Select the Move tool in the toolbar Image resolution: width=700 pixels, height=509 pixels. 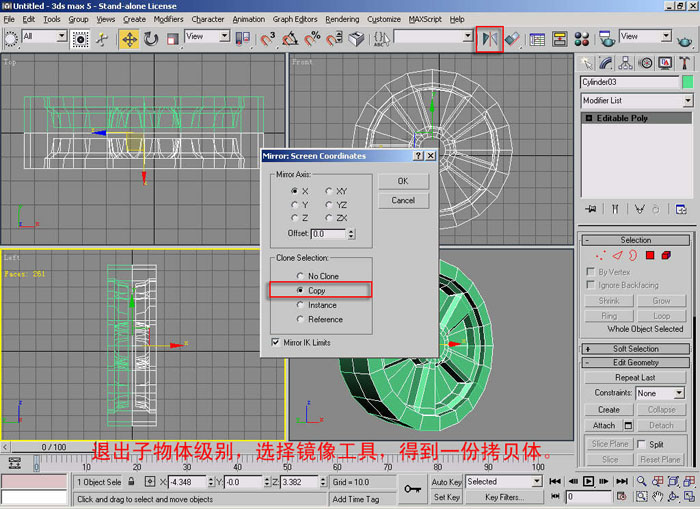point(129,39)
